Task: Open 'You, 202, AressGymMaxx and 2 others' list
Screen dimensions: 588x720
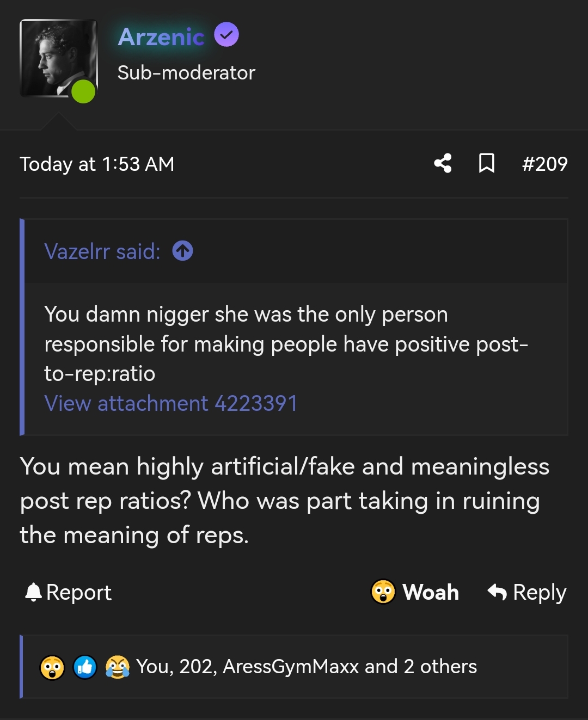Action: tap(306, 667)
